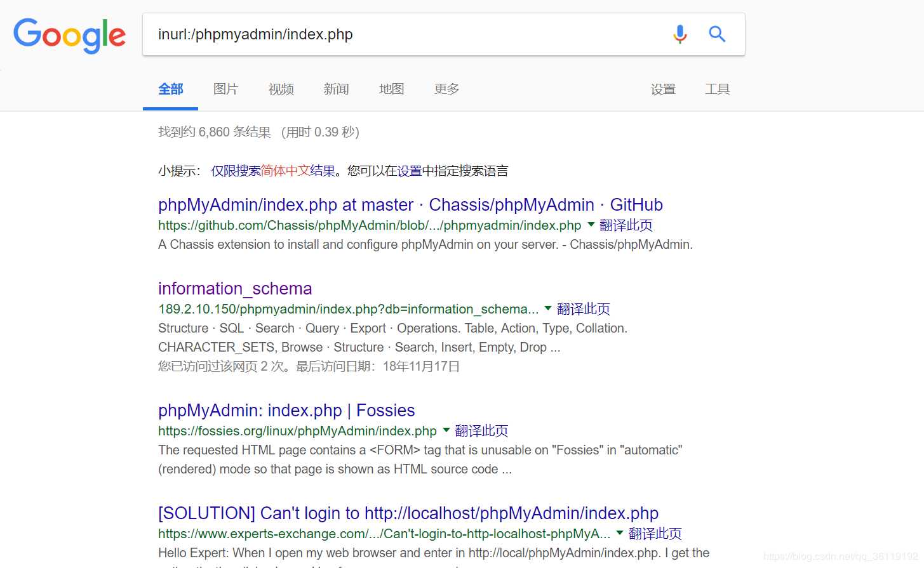Open the phpMyAdmin: index.php | Fossies result

coord(286,411)
